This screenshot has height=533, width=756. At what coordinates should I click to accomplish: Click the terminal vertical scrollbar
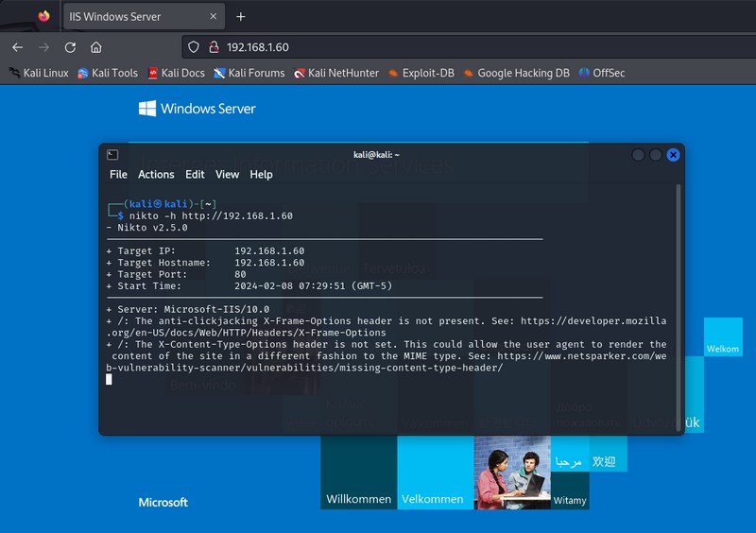[x=678, y=307]
